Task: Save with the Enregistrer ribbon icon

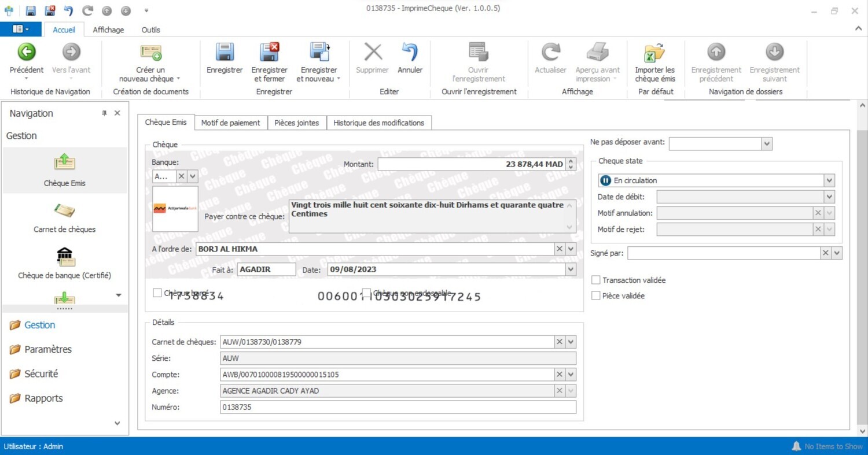Action: click(225, 52)
